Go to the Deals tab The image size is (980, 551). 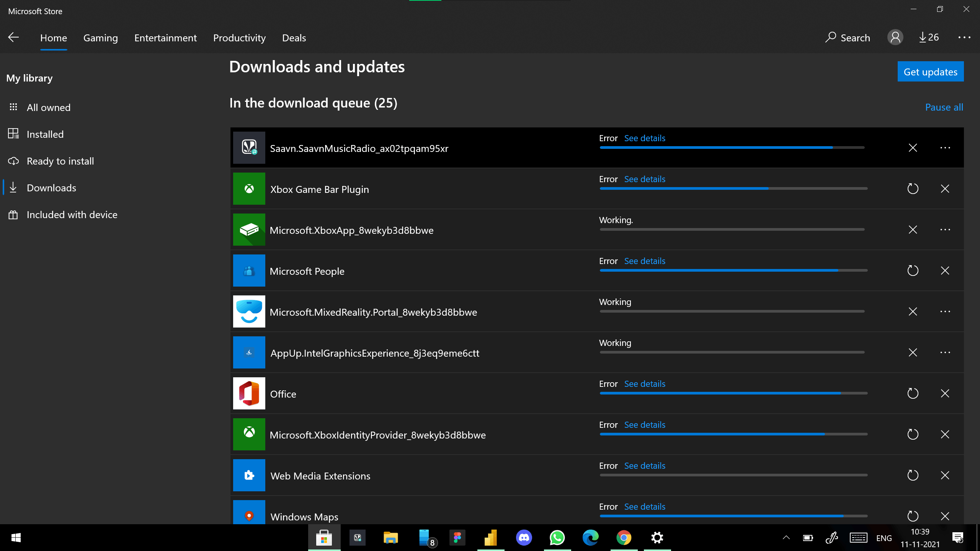294,38
